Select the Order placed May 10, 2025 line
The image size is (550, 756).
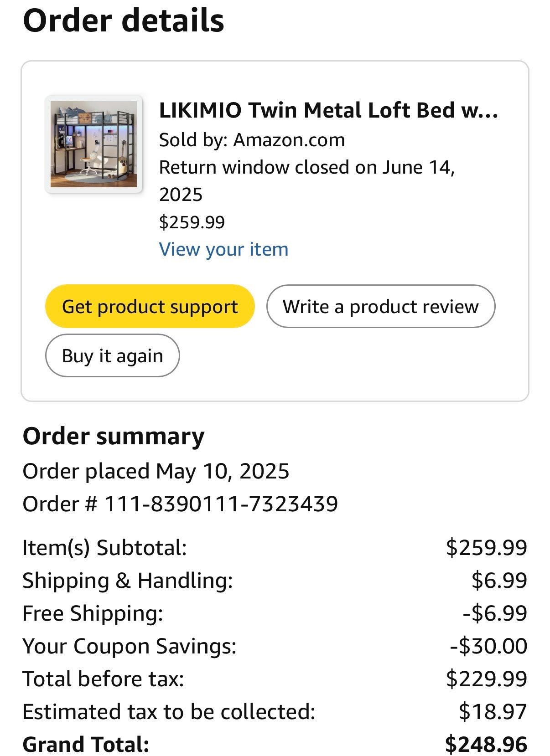tap(156, 471)
